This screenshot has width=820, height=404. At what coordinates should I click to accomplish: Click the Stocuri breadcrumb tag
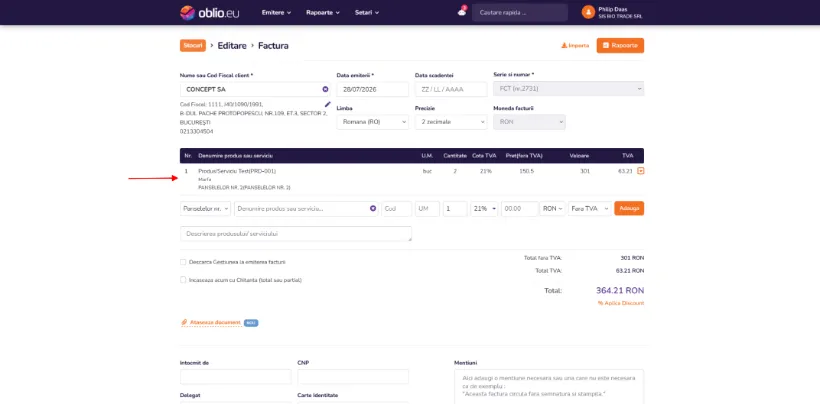[x=193, y=45]
